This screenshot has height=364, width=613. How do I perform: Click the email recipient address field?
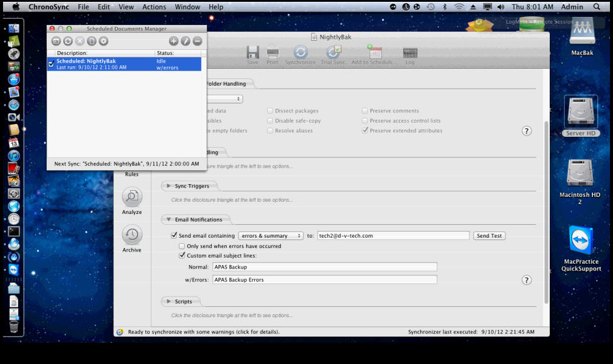pos(393,236)
